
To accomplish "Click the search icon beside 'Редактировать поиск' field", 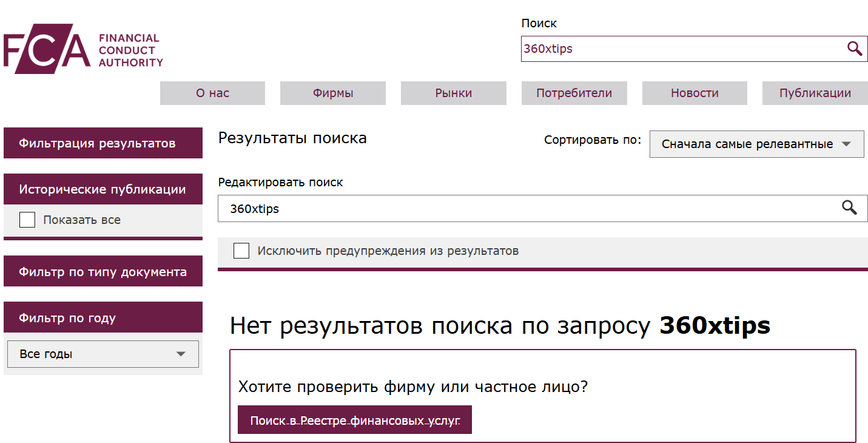I will point(849,208).
